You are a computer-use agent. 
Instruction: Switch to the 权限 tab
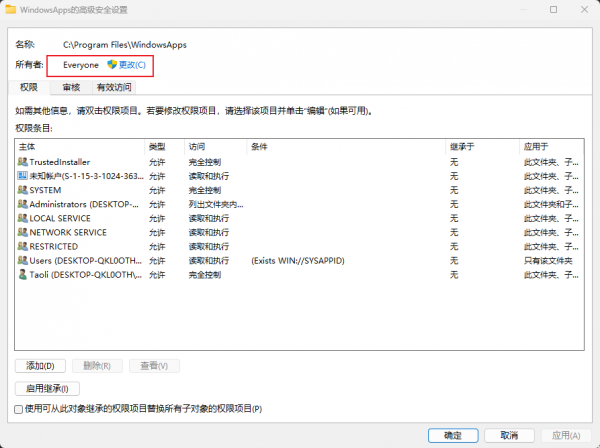tap(29, 88)
